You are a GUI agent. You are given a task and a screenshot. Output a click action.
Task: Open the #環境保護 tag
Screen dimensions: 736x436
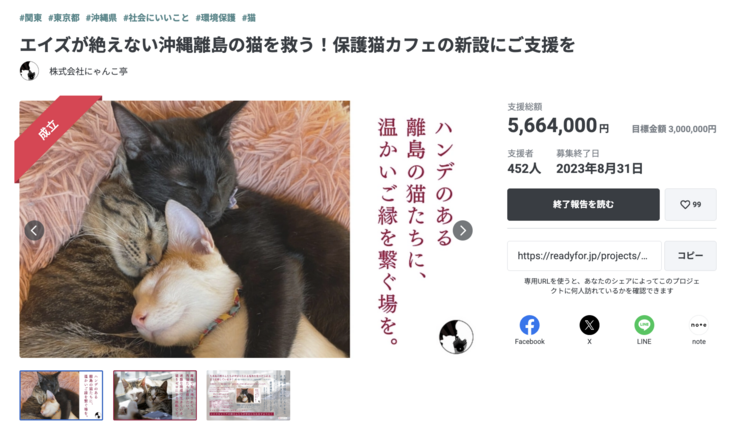pyautogui.click(x=215, y=18)
